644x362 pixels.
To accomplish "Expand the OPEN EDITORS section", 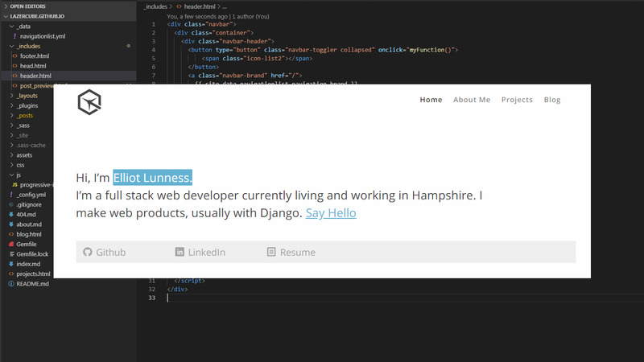I will (6, 6).
